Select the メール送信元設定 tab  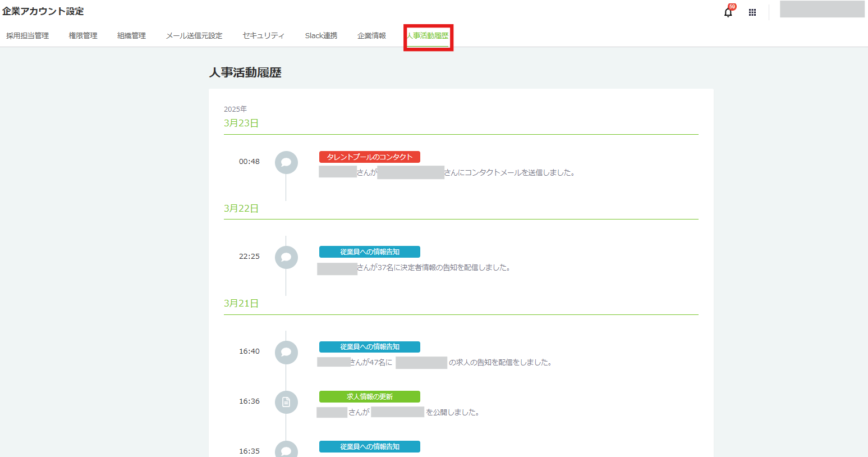pyautogui.click(x=194, y=36)
